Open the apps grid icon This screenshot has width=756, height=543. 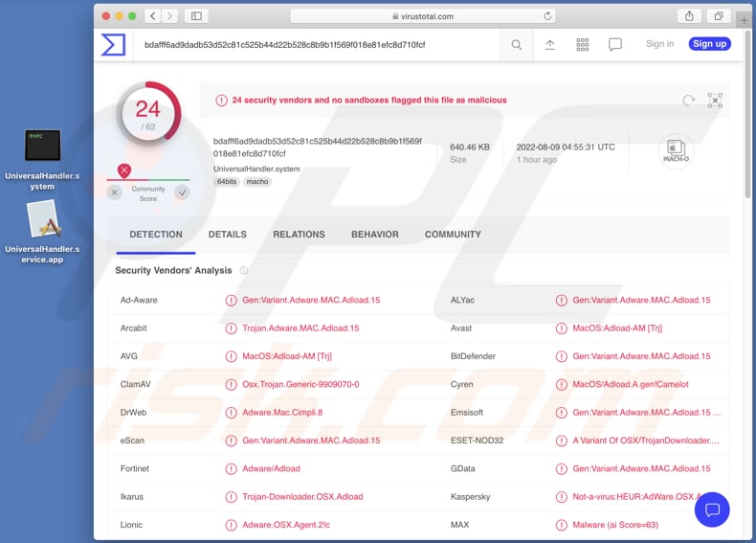pyautogui.click(x=583, y=45)
